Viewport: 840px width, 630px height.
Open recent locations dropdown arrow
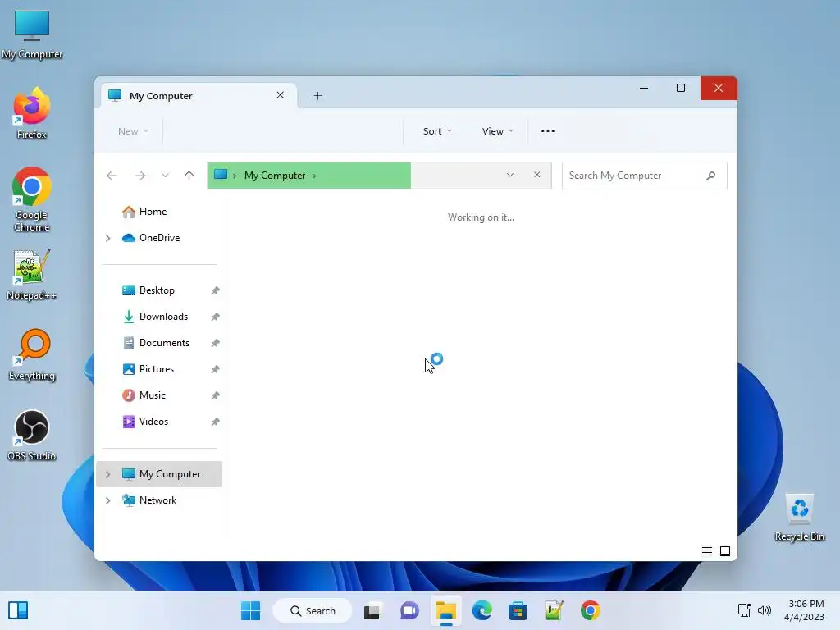pos(165,176)
